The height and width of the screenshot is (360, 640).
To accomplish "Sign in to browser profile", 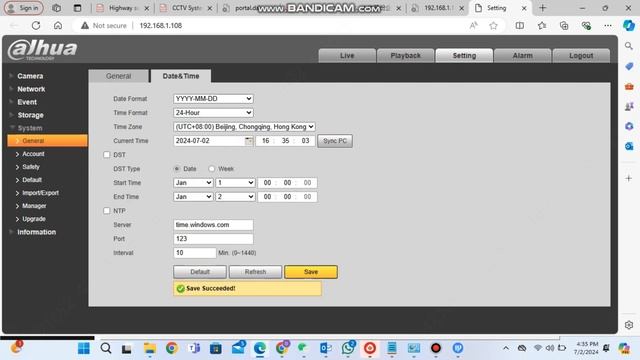I will 24,8.
